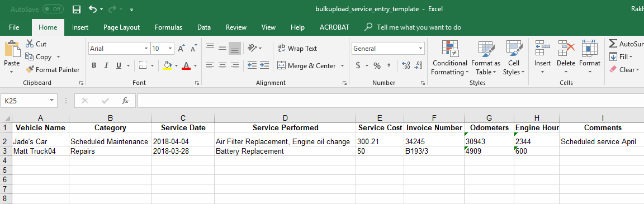The width and height of the screenshot is (644, 204).
Task: Select the Service Performed header cell
Action: click(x=286, y=127)
